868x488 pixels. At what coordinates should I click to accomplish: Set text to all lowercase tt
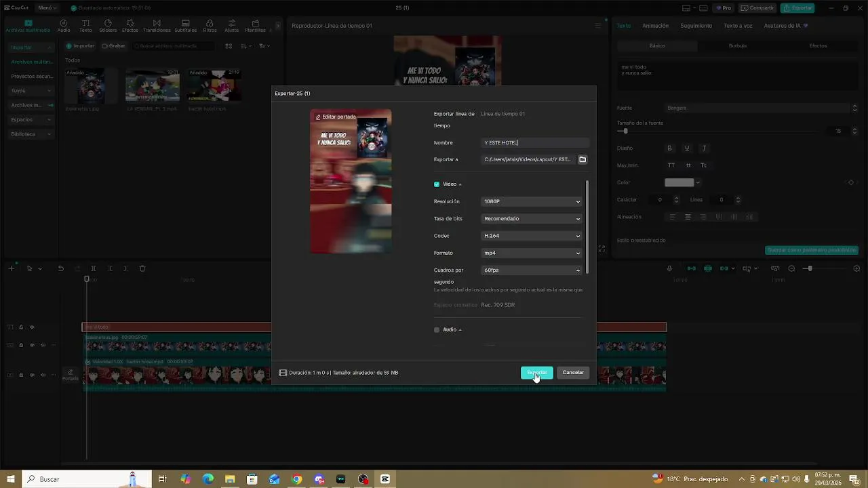(x=688, y=165)
